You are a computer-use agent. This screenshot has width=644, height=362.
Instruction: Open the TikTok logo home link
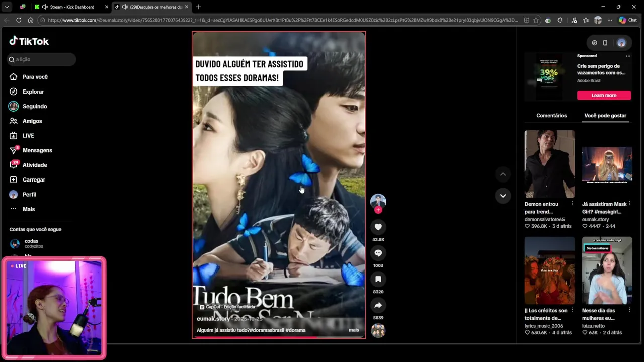click(x=29, y=41)
